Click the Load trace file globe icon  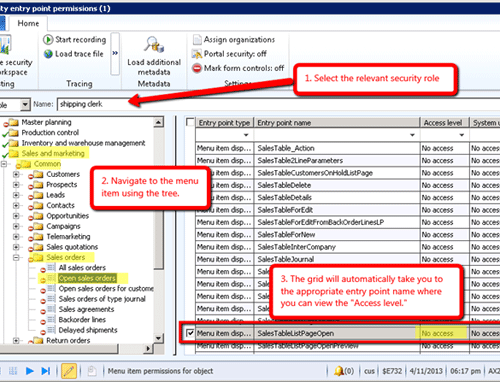click(x=48, y=54)
